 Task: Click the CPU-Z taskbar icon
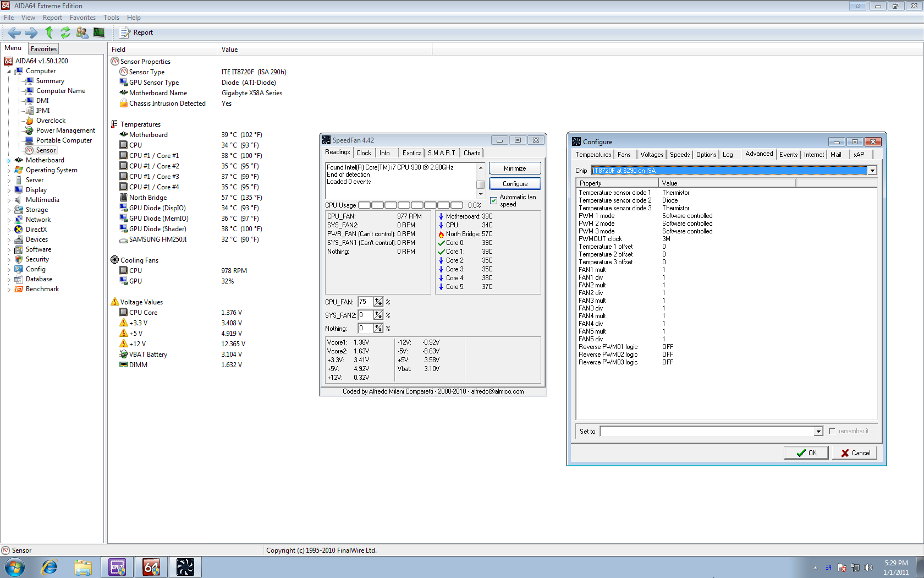[x=117, y=567]
